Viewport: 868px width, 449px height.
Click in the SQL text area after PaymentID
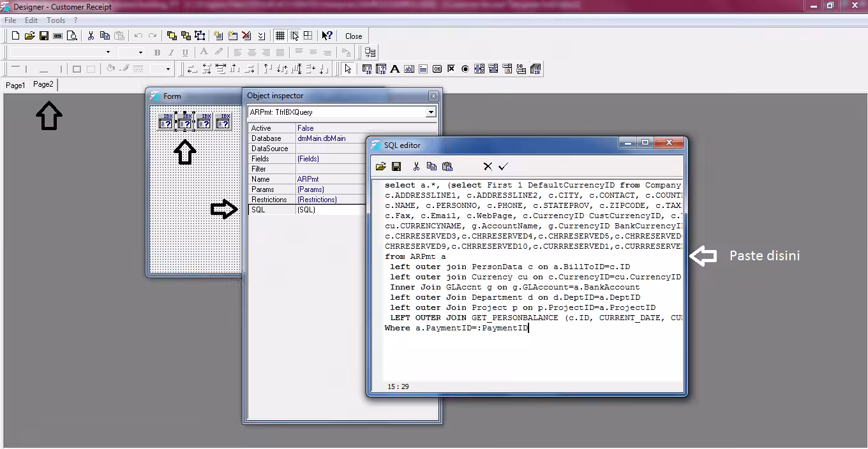[x=529, y=328]
